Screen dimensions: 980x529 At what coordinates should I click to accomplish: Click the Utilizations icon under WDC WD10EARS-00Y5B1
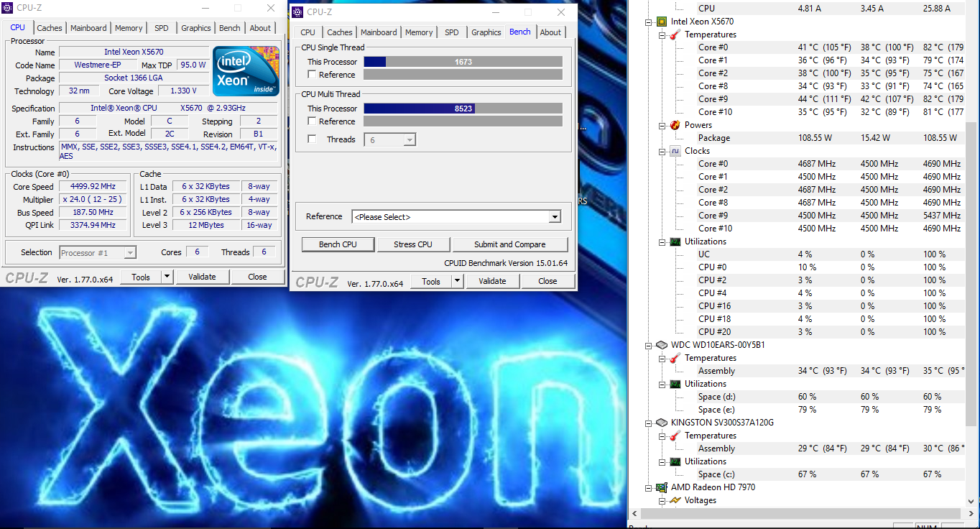click(x=675, y=384)
